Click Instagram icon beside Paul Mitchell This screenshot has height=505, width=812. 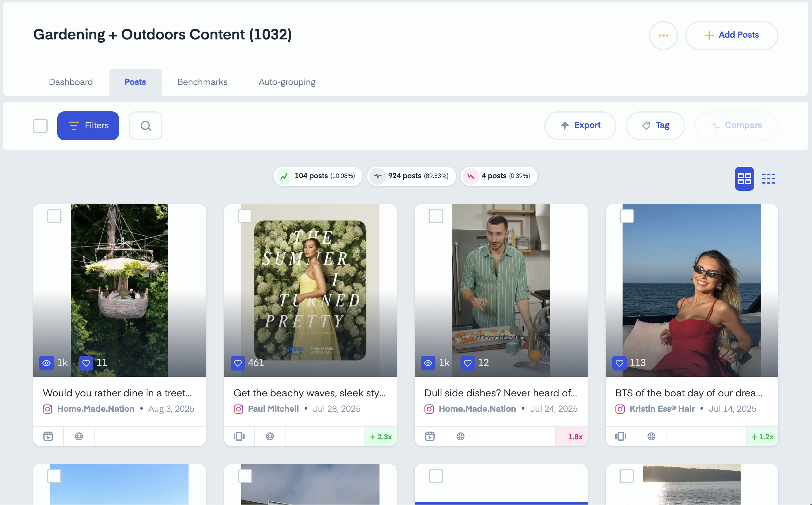click(238, 409)
